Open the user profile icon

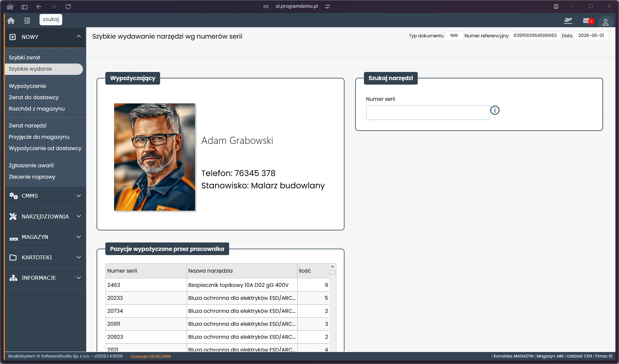point(605,22)
